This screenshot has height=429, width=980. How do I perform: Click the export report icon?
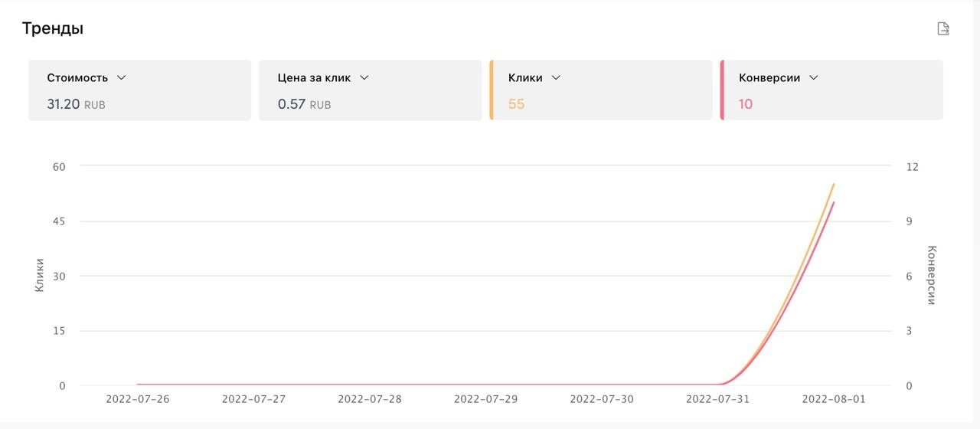(943, 29)
